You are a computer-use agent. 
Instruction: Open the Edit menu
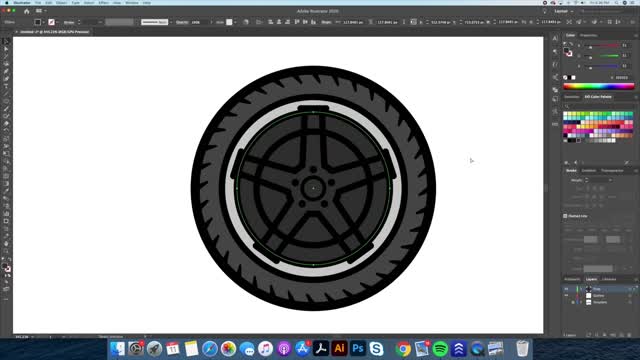pos(49,2)
